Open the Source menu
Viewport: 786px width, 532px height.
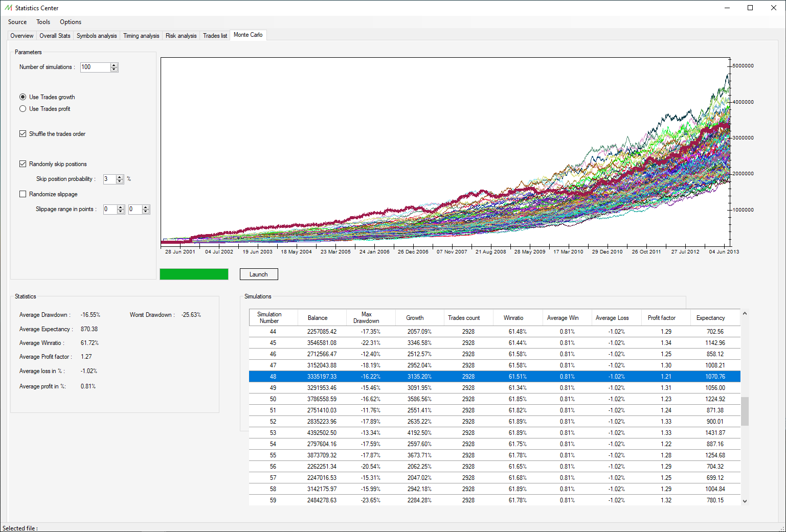click(x=17, y=22)
